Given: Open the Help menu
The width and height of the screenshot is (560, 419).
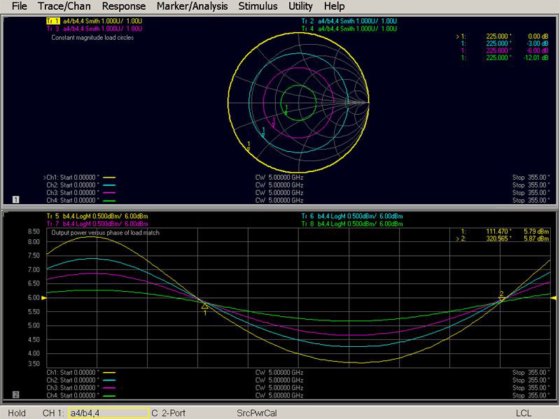Looking at the screenshot, I should (334, 6).
